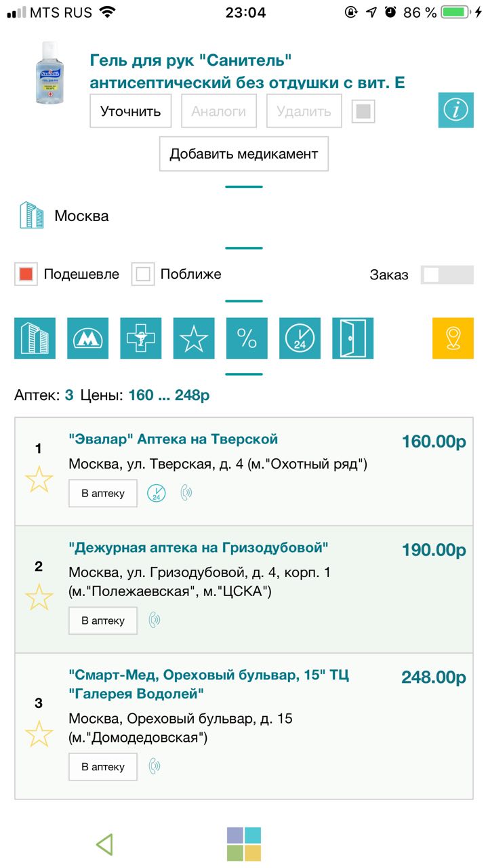Open Смарт-Мед Ореховый бульвар link
This screenshot has height=868, width=488.
click(209, 684)
